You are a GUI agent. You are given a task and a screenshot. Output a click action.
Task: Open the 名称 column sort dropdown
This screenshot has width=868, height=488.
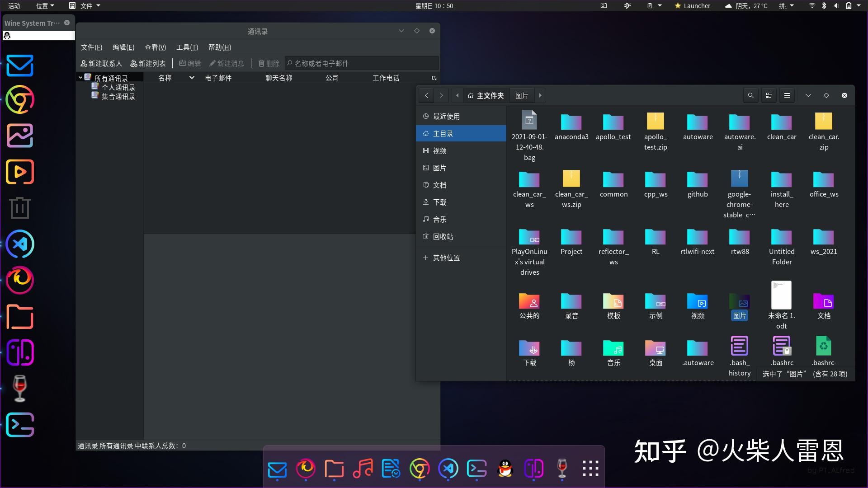(192, 77)
